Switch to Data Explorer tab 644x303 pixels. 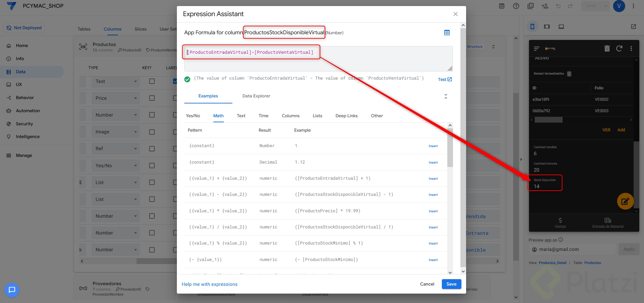(256, 96)
